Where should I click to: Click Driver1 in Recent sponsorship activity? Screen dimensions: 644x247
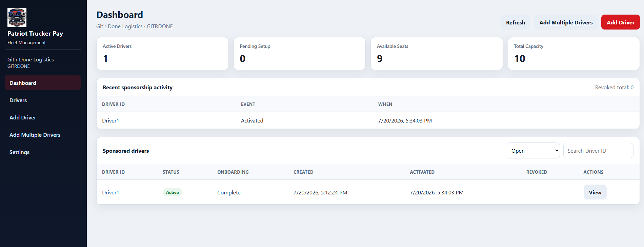pyautogui.click(x=110, y=120)
